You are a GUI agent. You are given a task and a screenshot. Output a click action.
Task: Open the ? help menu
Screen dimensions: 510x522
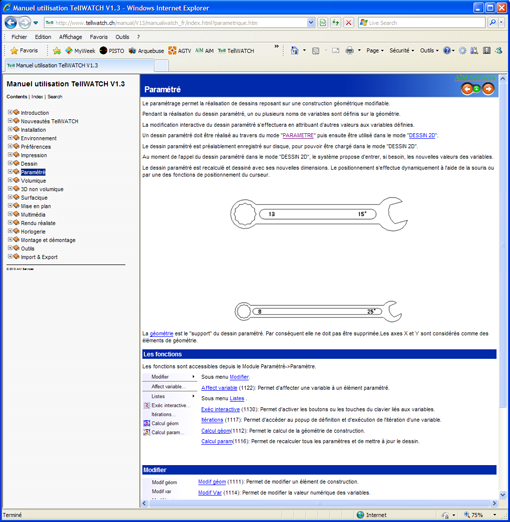(x=138, y=37)
